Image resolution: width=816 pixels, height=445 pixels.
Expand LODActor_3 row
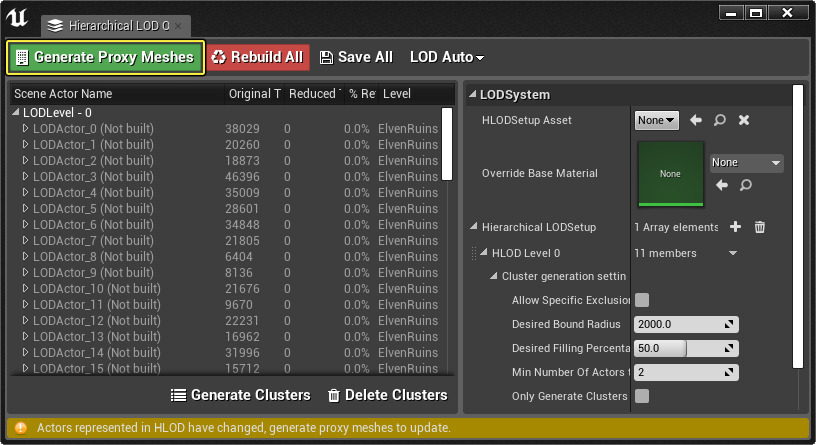pos(25,176)
